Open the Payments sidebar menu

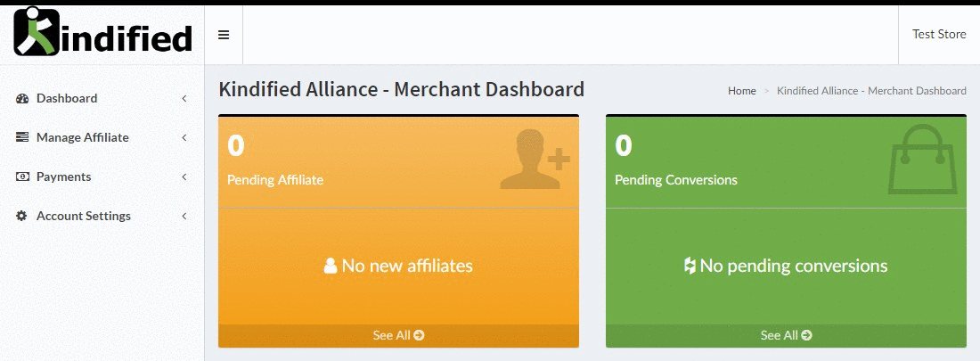click(x=64, y=177)
